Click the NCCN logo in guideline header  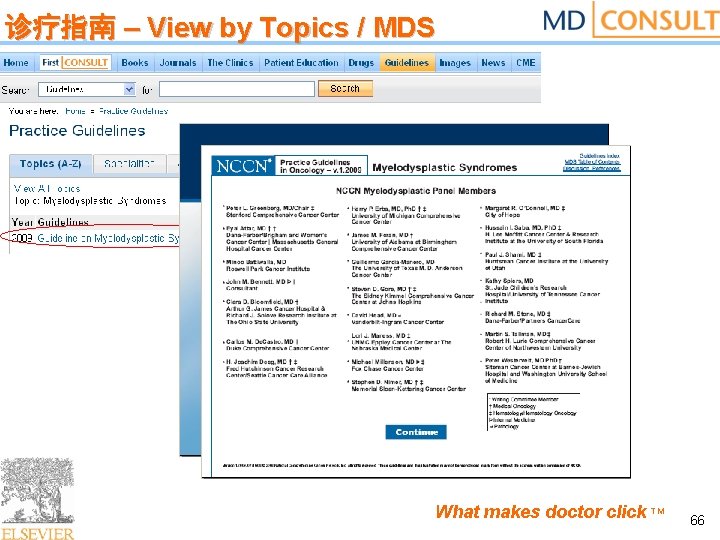pyautogui.click(x=244, y=166)
